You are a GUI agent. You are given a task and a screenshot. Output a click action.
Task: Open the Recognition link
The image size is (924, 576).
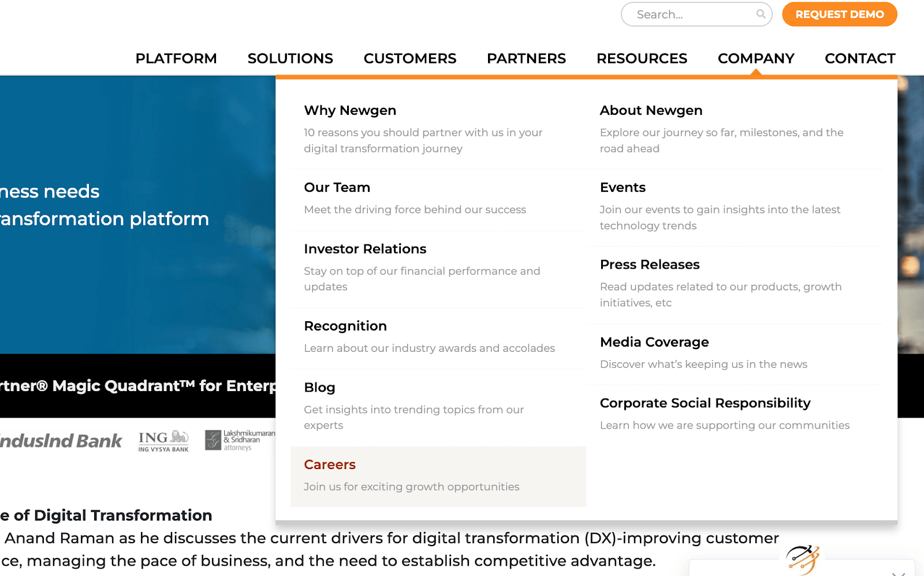pyautogui.click(x=345, y=326)
